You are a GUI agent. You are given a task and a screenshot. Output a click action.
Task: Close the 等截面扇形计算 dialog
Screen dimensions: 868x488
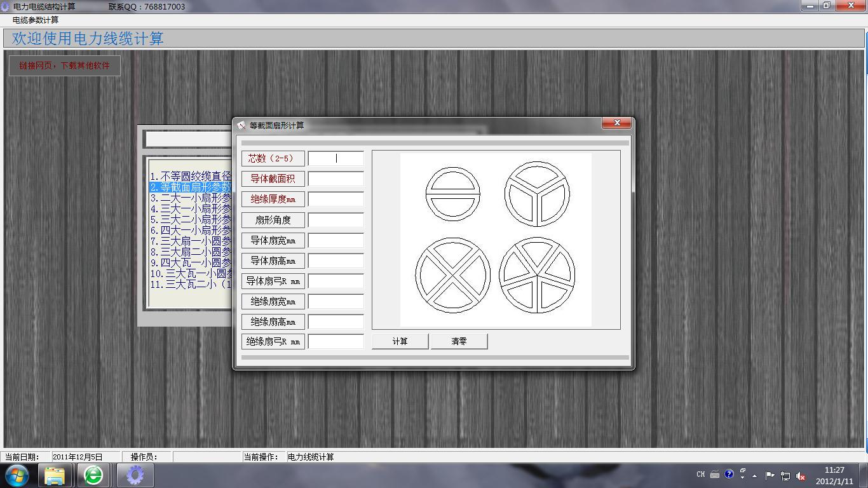coord(616,123)
